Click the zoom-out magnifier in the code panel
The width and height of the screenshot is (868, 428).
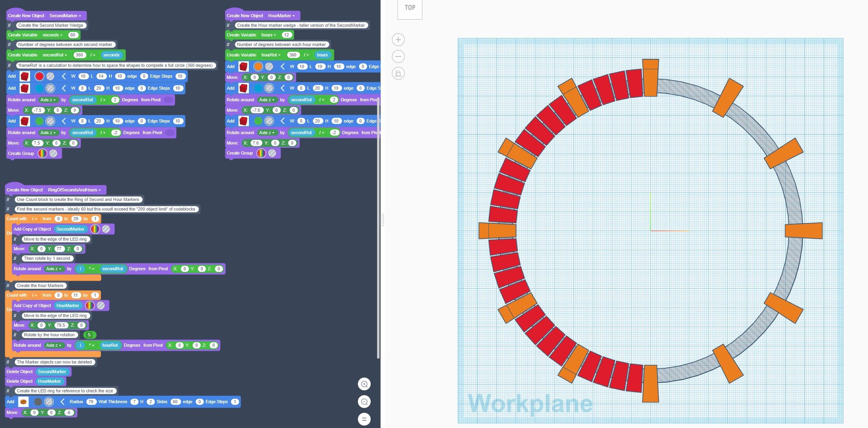point(364,402)
